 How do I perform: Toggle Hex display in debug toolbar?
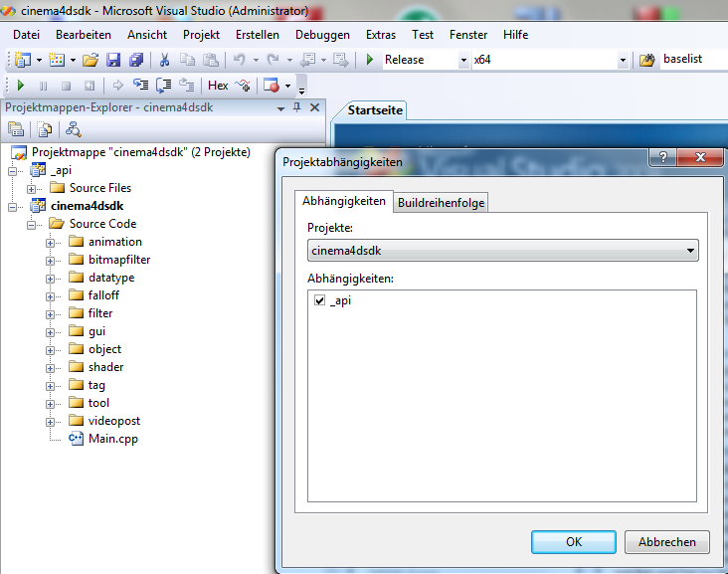pyautogui.click(x=218, y=86)
